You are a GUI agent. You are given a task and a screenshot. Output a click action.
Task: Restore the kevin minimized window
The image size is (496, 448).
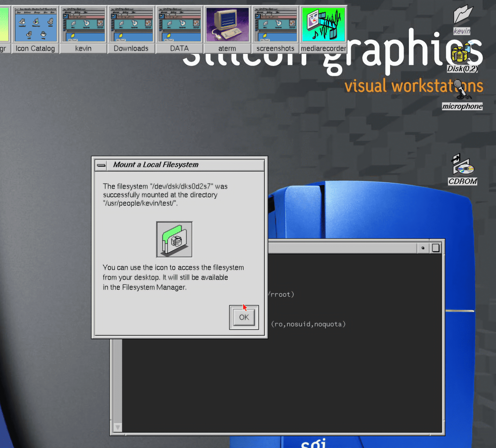tap(83, 29)
